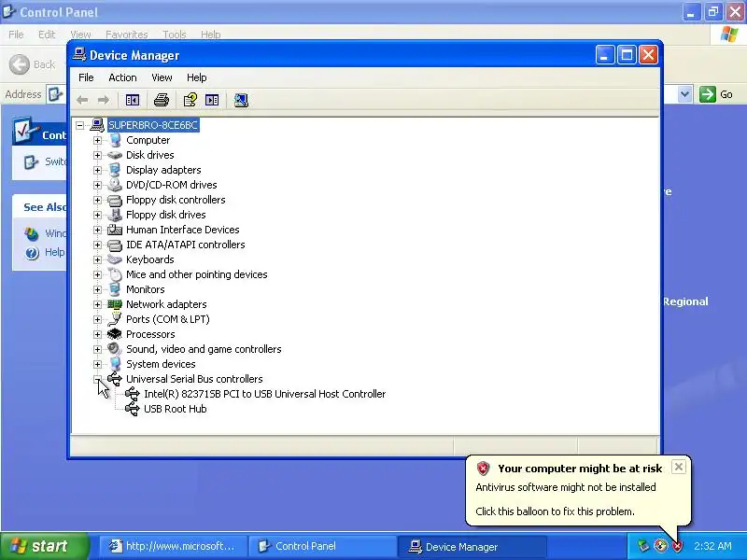Scan for hardware changes toolbar icon
Screen dimensions: 747x560
[x=241, y=100]
